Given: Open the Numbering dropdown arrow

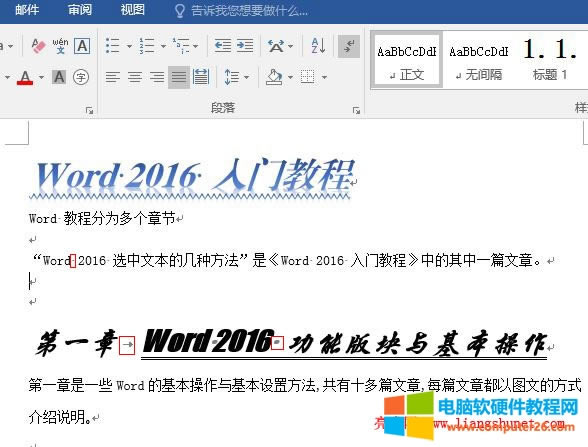Looking at the screenshot, I should (163, 46).
